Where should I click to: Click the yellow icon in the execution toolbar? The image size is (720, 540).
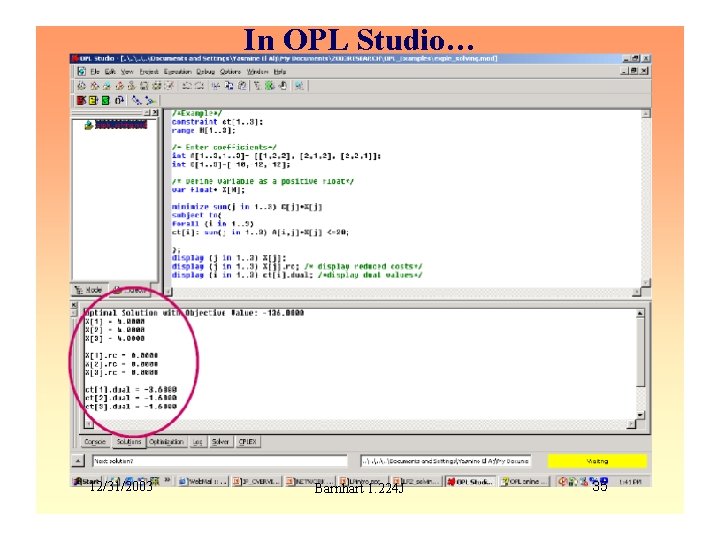(94, 100)
